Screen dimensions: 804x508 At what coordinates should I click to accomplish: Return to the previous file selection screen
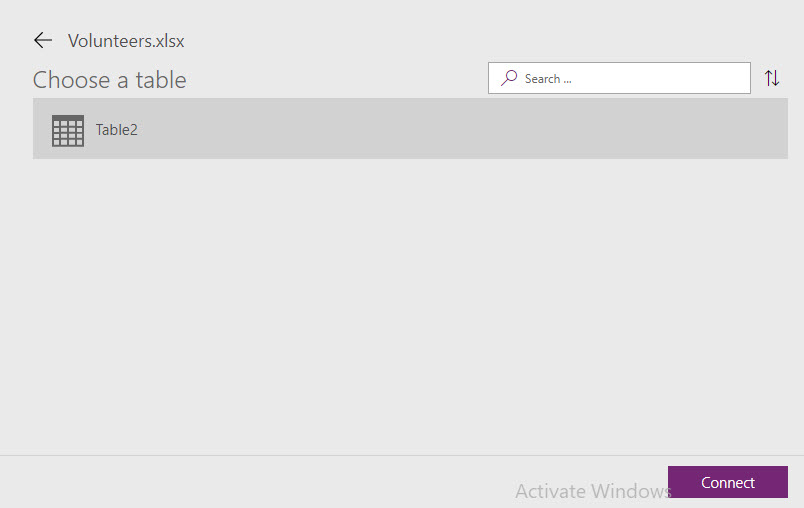click(42, 40)
